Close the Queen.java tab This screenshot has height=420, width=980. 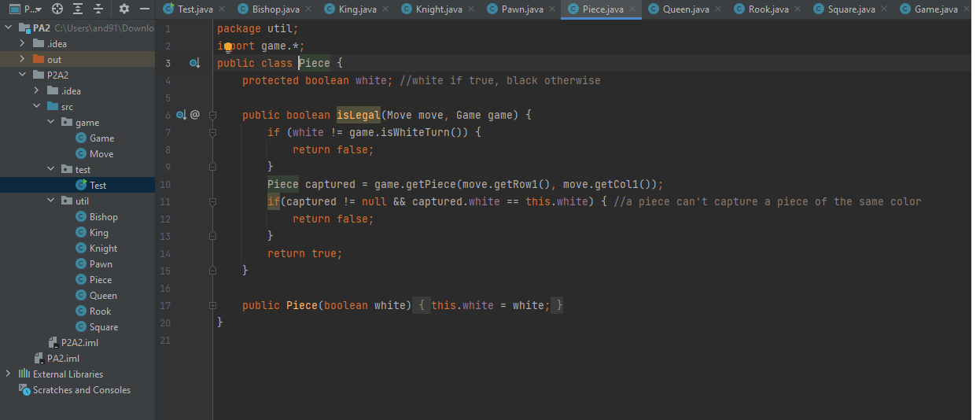point(717,9)
